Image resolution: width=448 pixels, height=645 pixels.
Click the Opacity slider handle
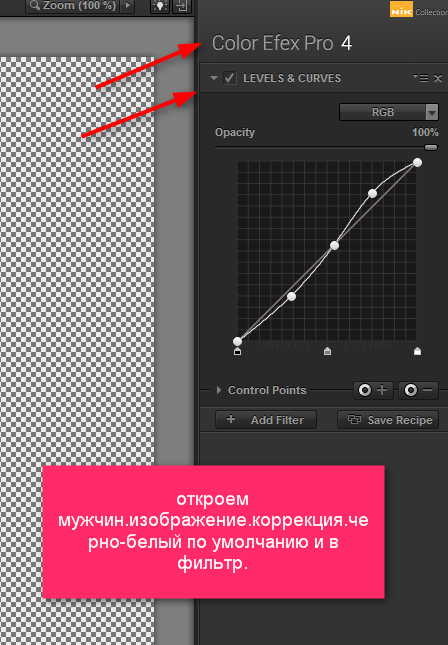coord(431,147)
